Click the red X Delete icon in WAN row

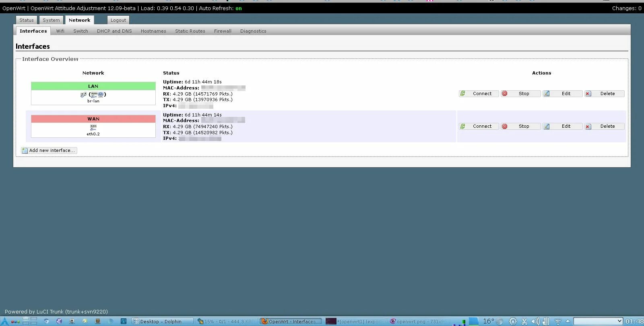click(588, 127)
